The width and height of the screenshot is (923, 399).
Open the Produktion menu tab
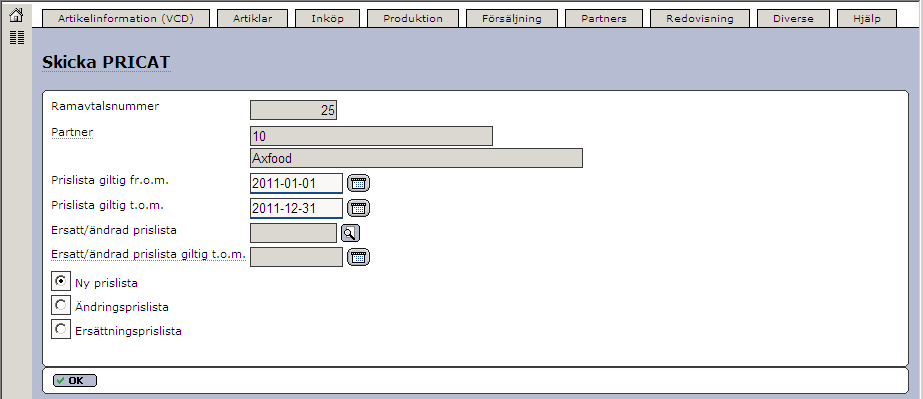tap(413, 18)
